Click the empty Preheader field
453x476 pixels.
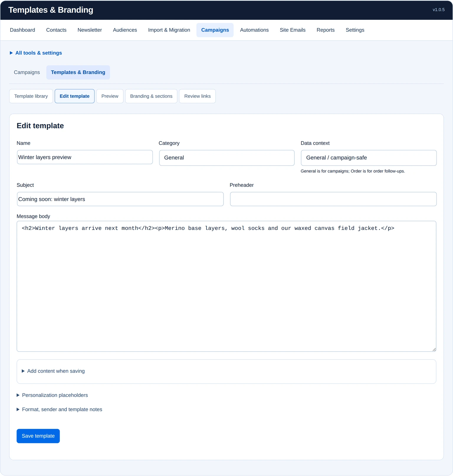coord(333,199)
